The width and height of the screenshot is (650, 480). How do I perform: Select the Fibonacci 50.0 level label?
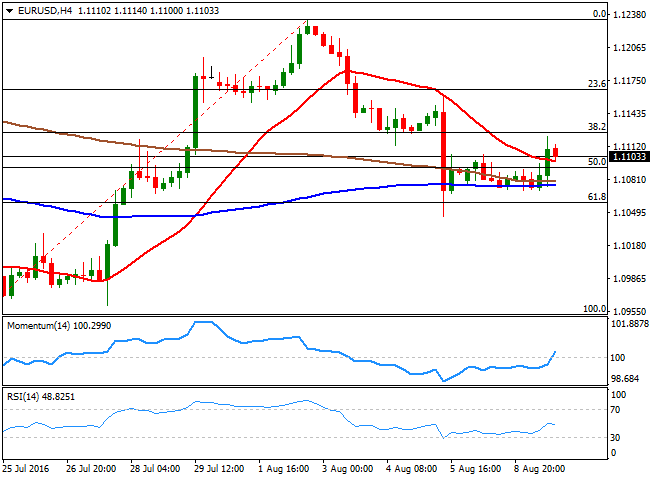(x=597, y=162)
